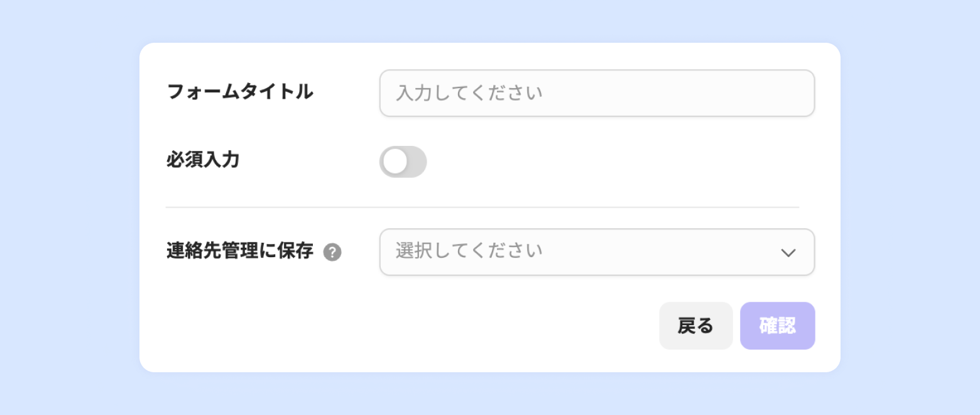This screenshot has height=415, width=980.
Task: Click the フォームタイトル label
Action: [240, 92]
